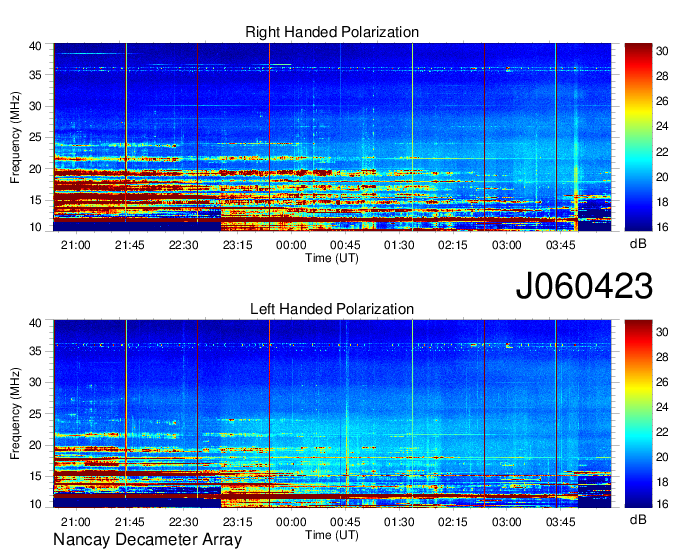Click "40" frequency tick on Right Handed plot
This screenshot has height=552, width=680.
35,46
